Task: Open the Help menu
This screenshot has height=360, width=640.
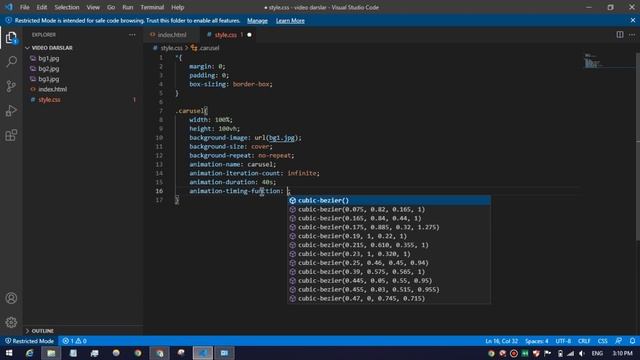Action: pyautogui.click(x=178, y=7)
